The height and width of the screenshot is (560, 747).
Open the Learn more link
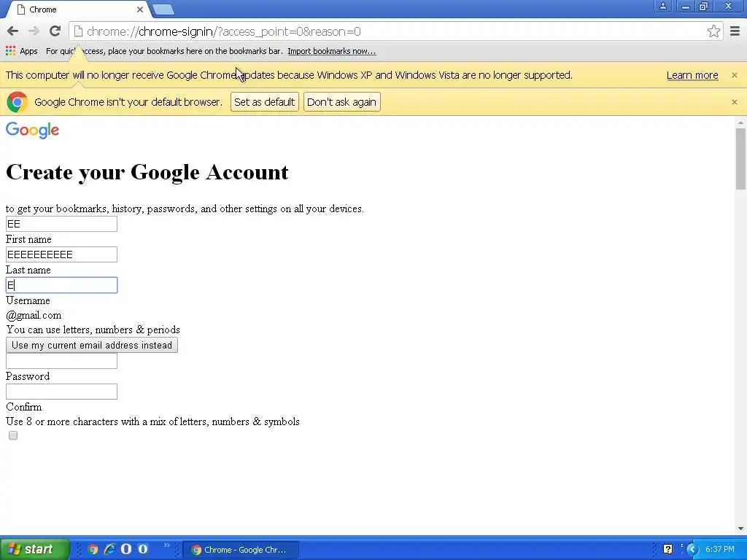[692, 75]
